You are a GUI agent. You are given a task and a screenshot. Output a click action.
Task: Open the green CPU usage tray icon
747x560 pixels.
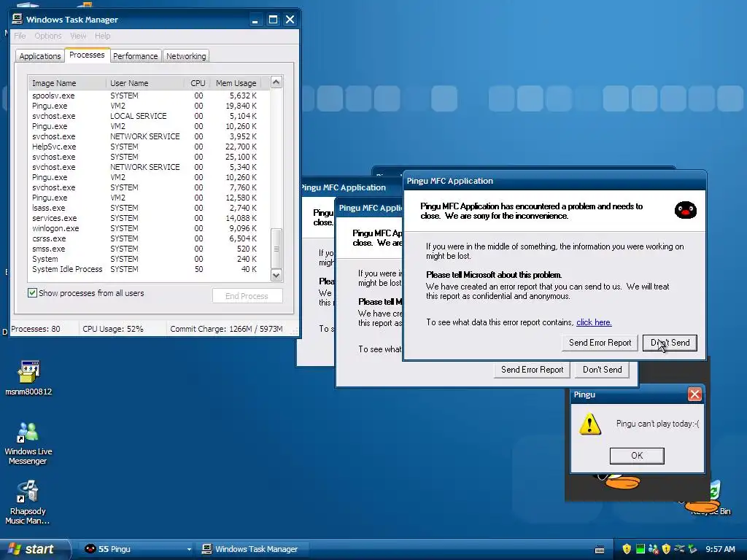640,549
